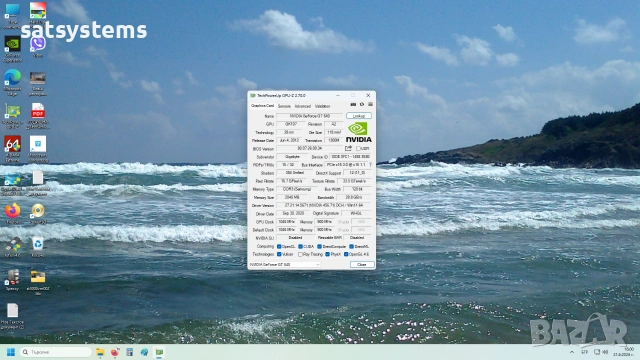Image resolution: width=640 pixels, height=360 pixels.
Task: Switch to the Validation tab
Action: 322,106
